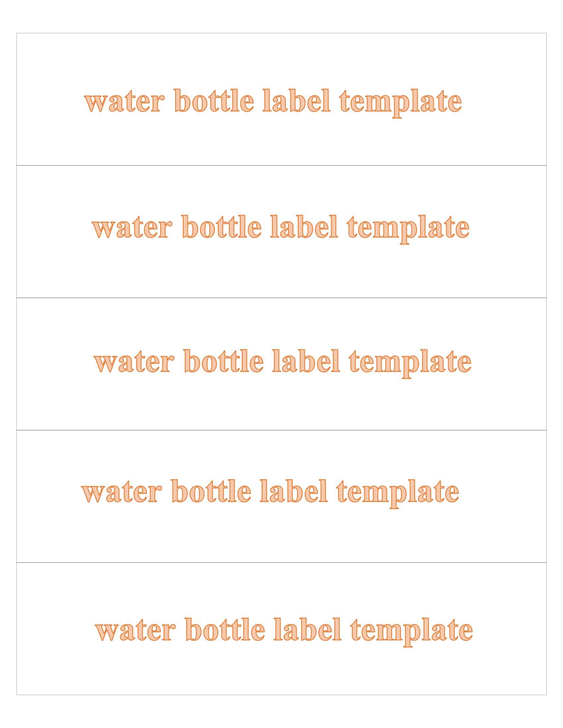Screen dimensions: 563x728
Task: Click "template" in the third label
Action: pyautogui.click(x=410, y=364)
